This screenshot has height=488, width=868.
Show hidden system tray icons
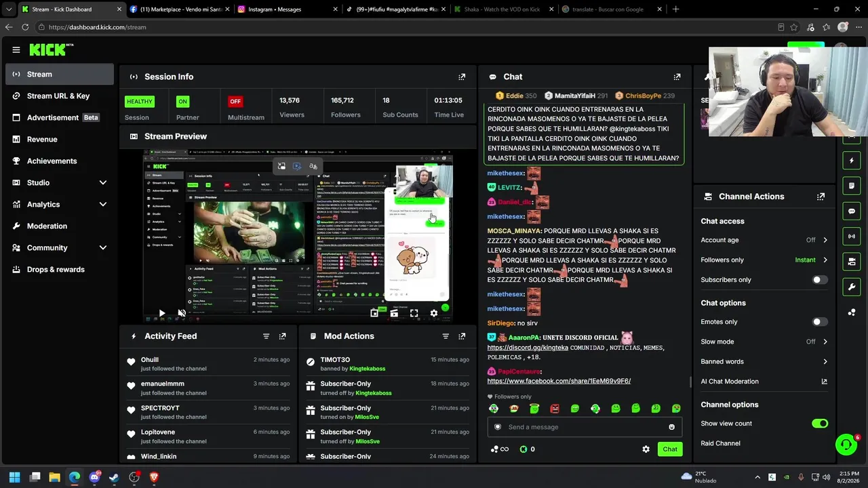coord(757,477)
